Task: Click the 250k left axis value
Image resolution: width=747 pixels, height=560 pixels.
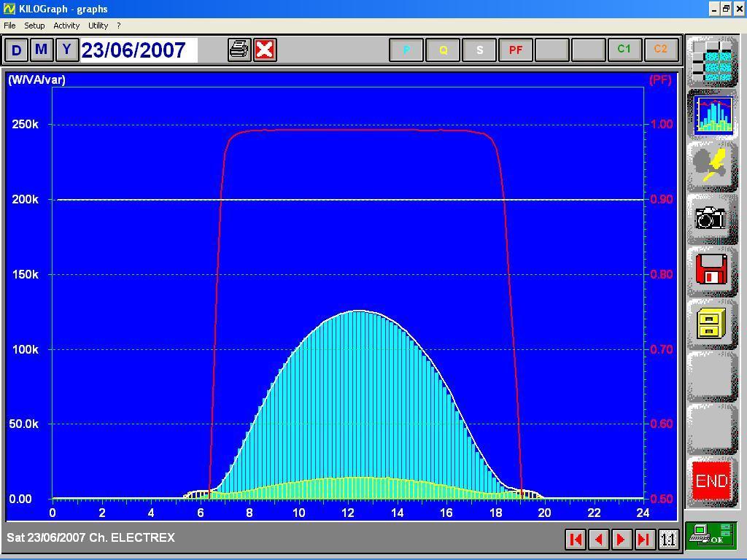Action: tap(26, 124)
